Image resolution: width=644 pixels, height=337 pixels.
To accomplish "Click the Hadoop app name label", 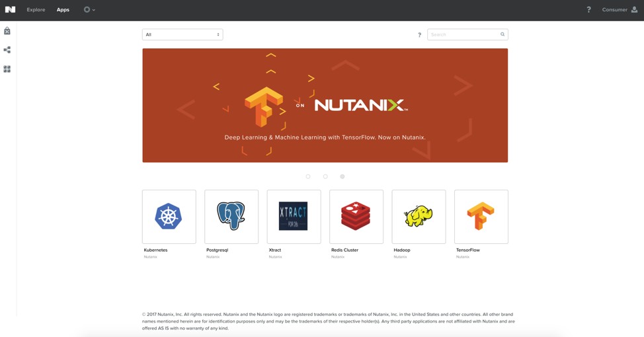I will 402,250.
